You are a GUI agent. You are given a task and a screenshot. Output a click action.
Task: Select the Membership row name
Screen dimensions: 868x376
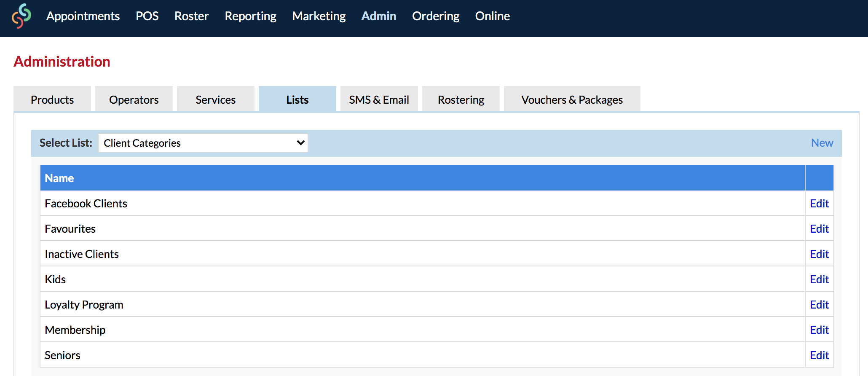[x=75, y=330]
